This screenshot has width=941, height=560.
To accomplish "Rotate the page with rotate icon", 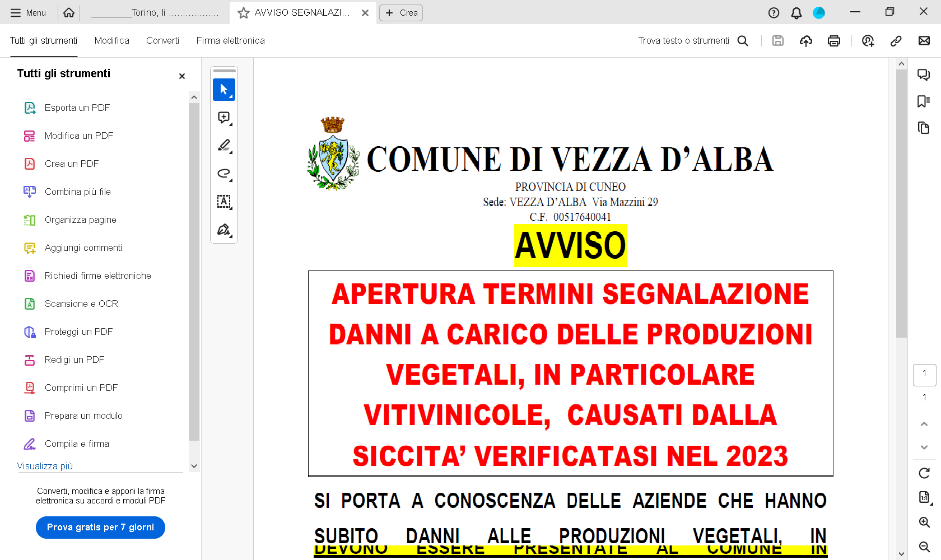I will (924, 473).
